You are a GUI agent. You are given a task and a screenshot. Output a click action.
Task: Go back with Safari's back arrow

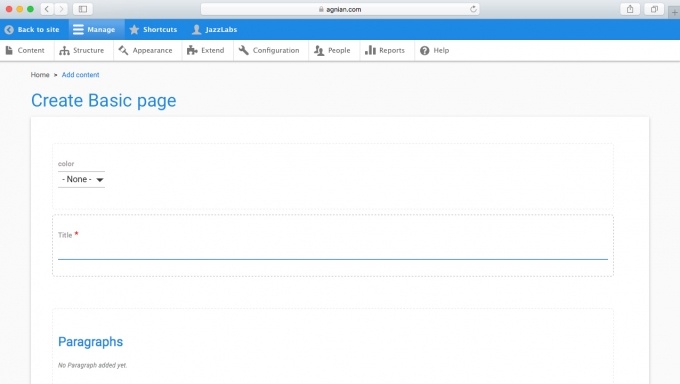tap(47, 9)
